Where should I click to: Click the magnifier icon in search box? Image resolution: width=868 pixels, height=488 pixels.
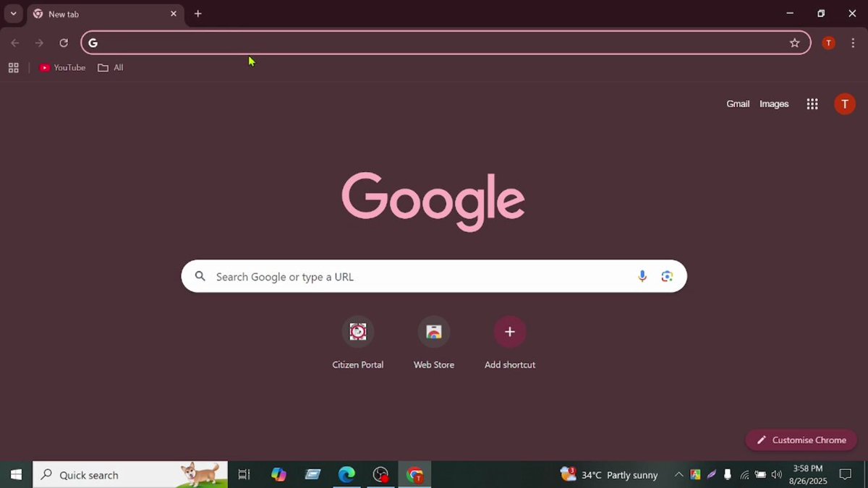pyautogui.click(x=200, y=276)
